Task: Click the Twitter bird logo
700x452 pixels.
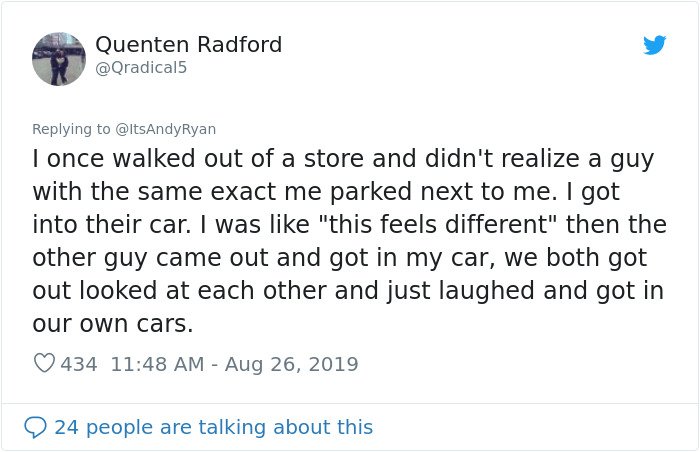Action: click(x=654, y=45)
